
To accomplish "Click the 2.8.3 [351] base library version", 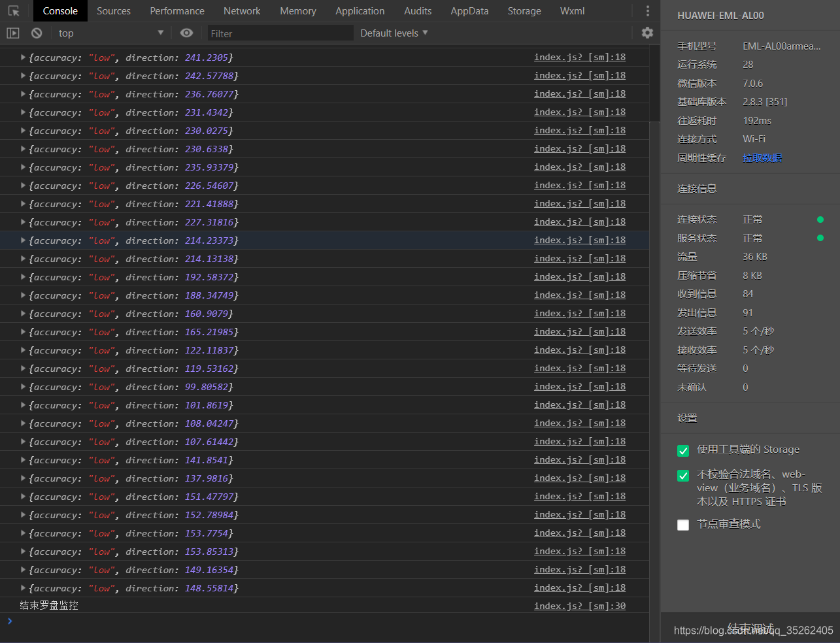I will pos(765,101).
